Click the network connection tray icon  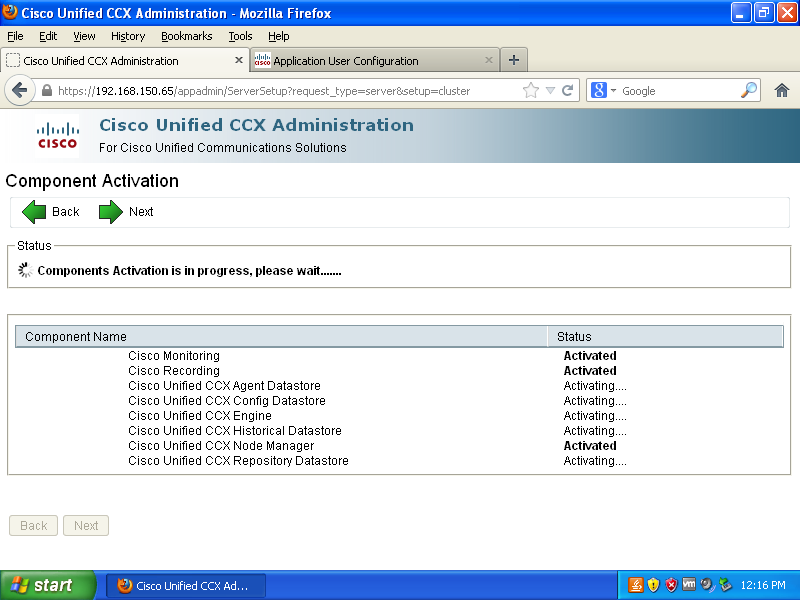(x=725, y=585)
